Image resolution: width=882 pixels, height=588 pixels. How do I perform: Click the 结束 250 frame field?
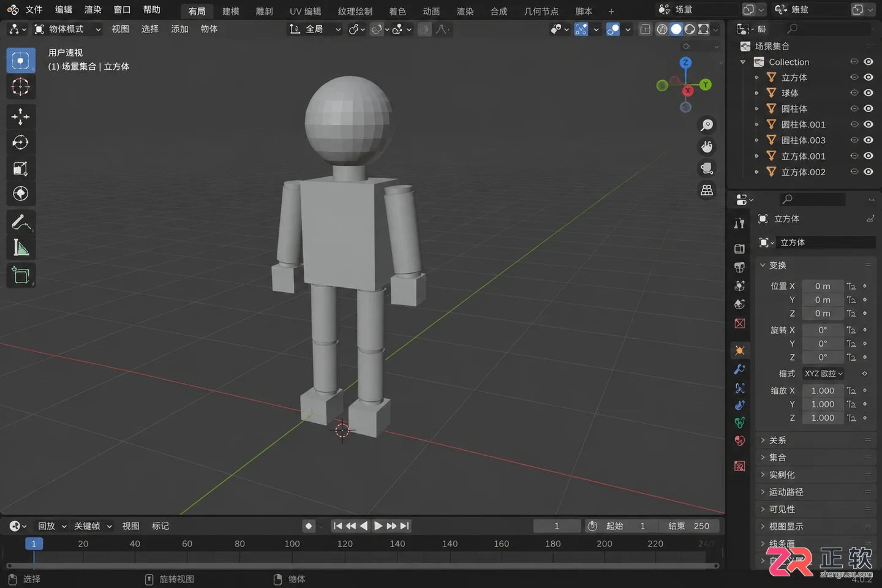click(689, 526)
